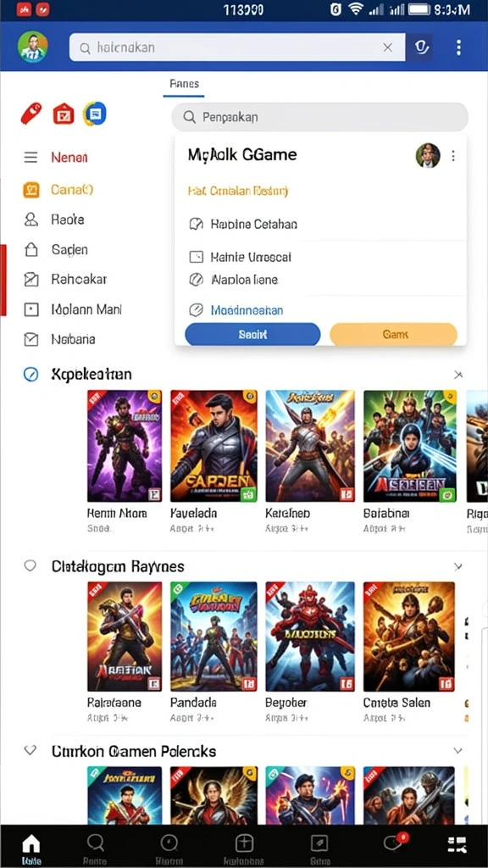Open the 'Balabina' game thumbnail

click(410, 446)
